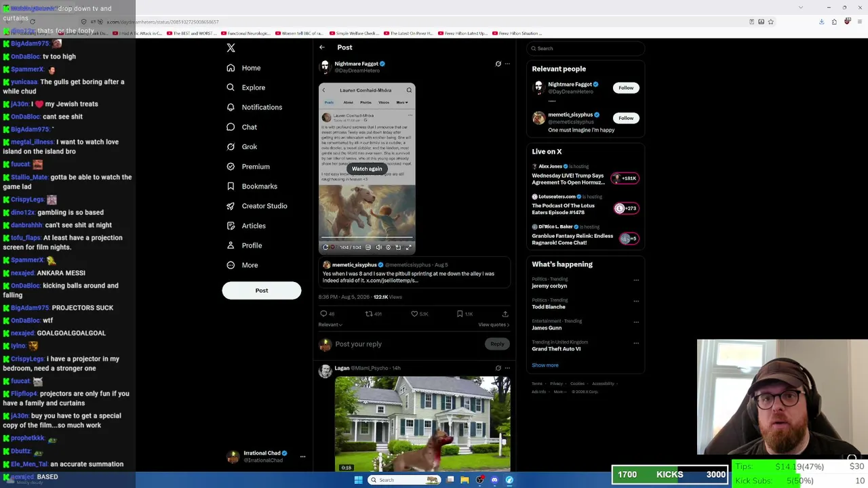The width and height of the screenshot is (868, 488).
Task: Click Show more under What's happening
Action: click(x=545, y=365)
